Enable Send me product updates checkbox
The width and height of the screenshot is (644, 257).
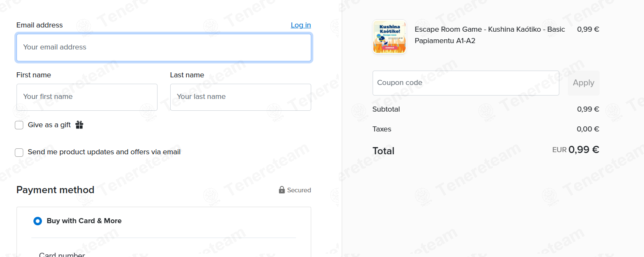coord(19,152)
